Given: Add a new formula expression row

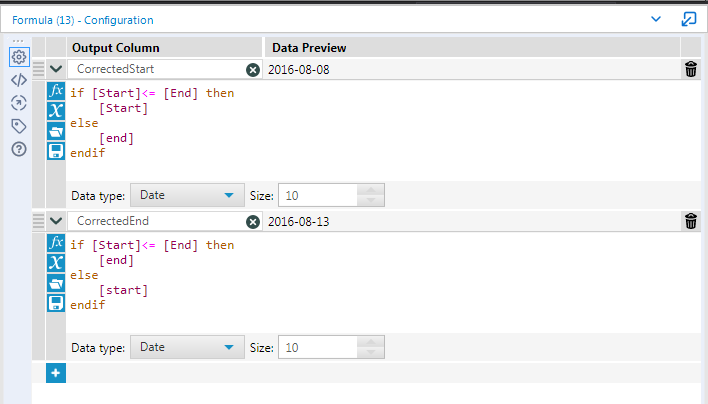Looking at the screenshot, I should [x=56, y=373].
